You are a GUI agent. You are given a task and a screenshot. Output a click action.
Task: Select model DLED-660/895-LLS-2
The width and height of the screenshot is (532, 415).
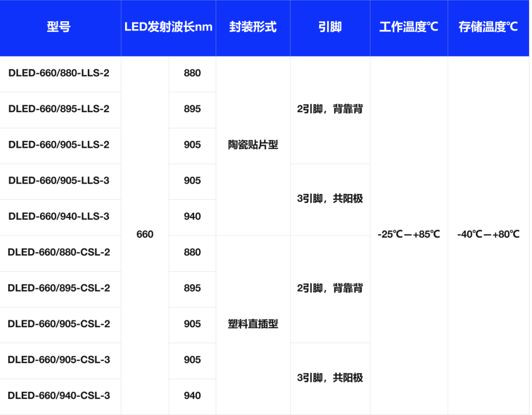pyautogui.click(x=59, y=109)
